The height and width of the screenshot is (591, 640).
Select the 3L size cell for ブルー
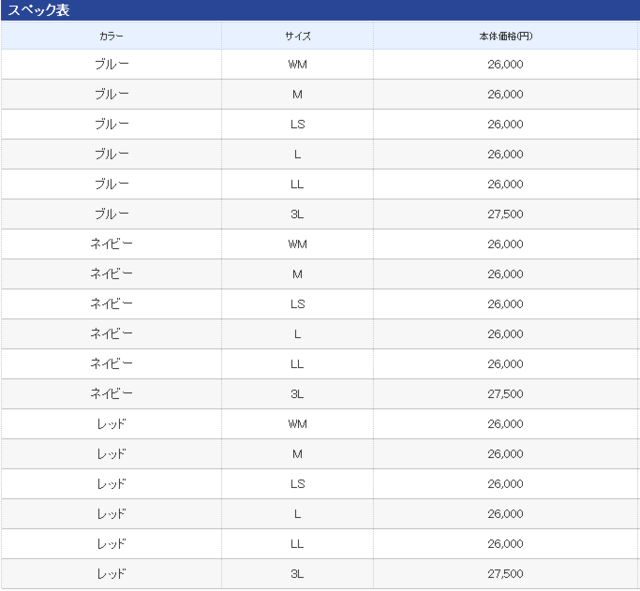297,215
